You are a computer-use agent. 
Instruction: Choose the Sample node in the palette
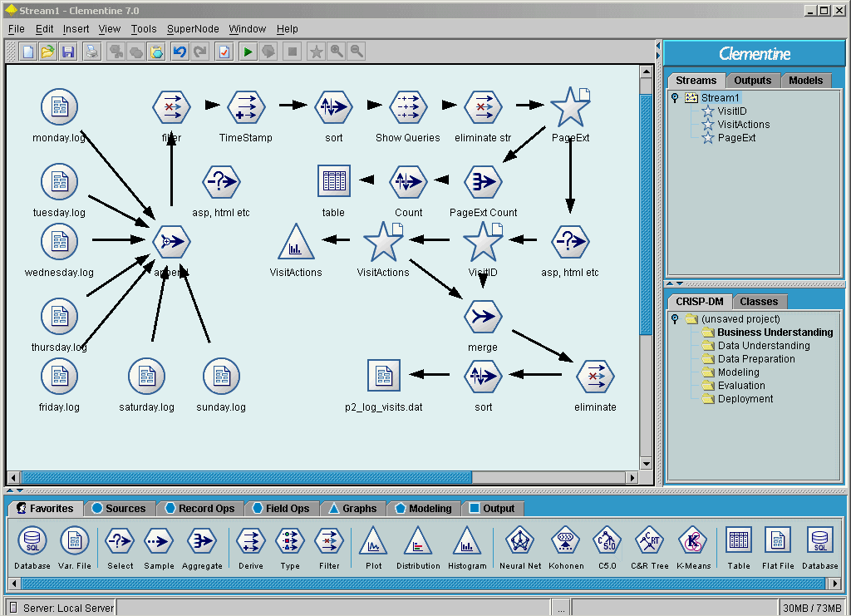pyautogui.click(x=159, y=547)
